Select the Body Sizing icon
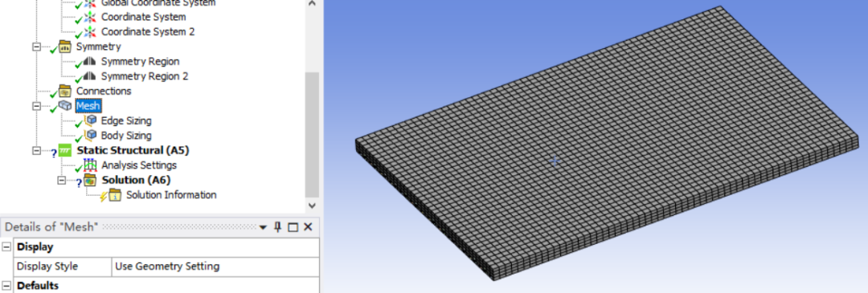868x293 pixels. [90, 136]
